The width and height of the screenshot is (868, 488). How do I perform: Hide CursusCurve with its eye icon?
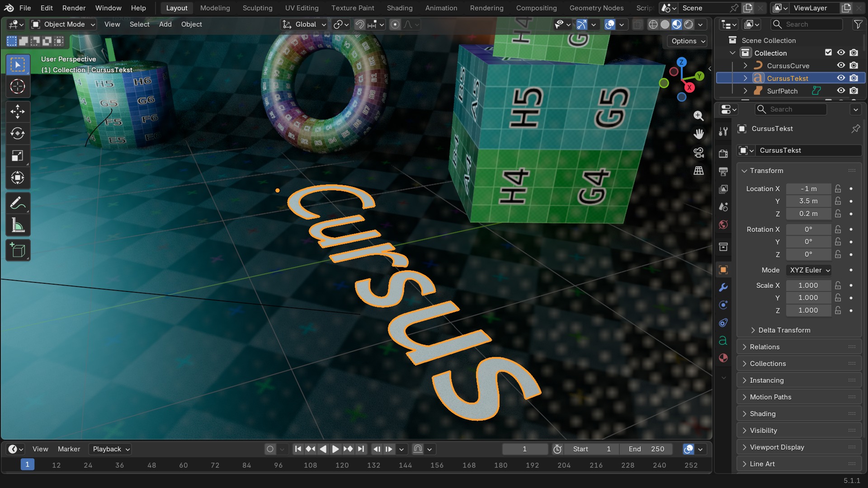click(841, 66)
